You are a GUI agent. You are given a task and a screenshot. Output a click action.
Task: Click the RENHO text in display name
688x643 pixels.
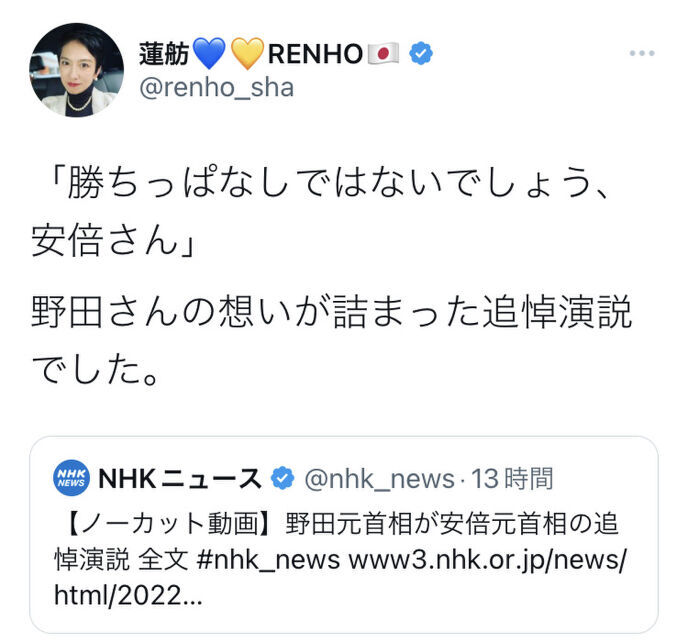pyautogui.click(x=315, y=54)
